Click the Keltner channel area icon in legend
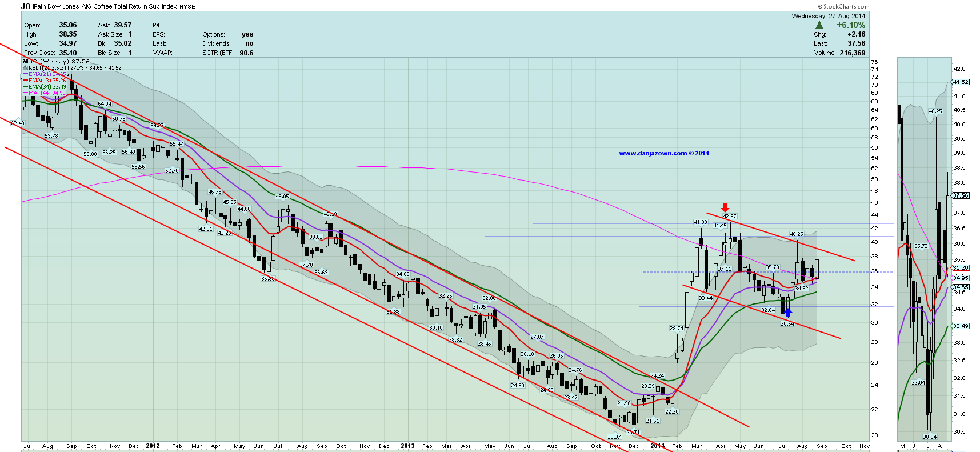 pyautogui.click(x=25, y=67)
